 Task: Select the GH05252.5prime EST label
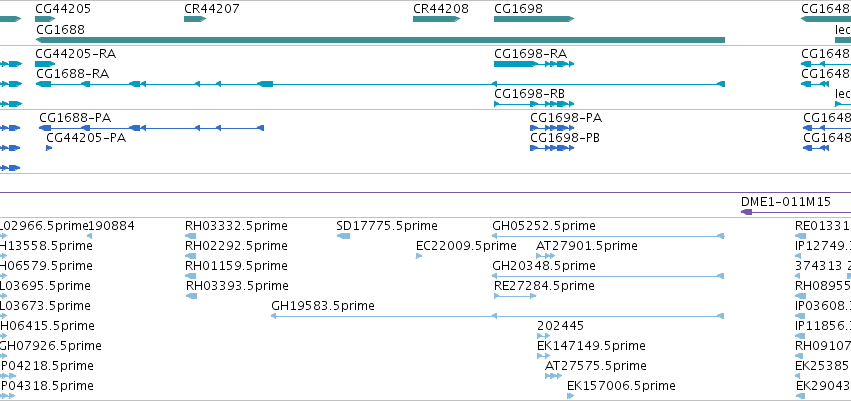click(544, 226)
